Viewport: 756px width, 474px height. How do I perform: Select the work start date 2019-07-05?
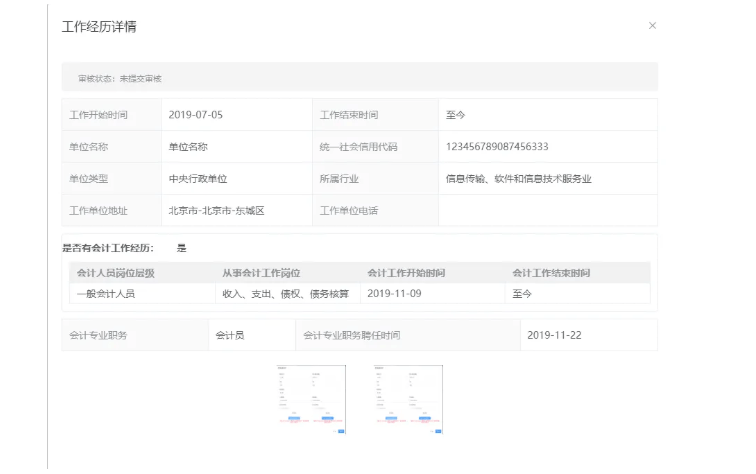pyautogui.click(x=196, y=115)
